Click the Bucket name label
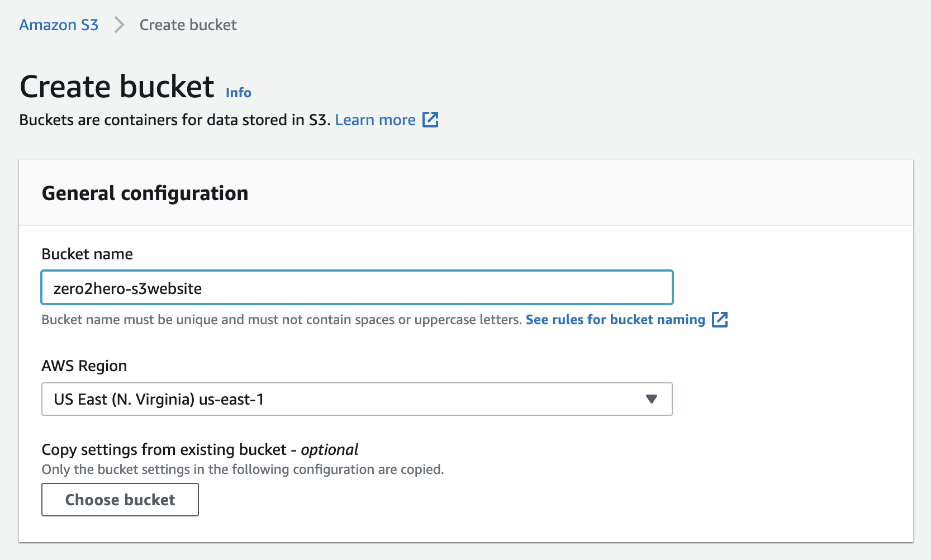This screenshot has width=931, height=560. tap(87, 254)
